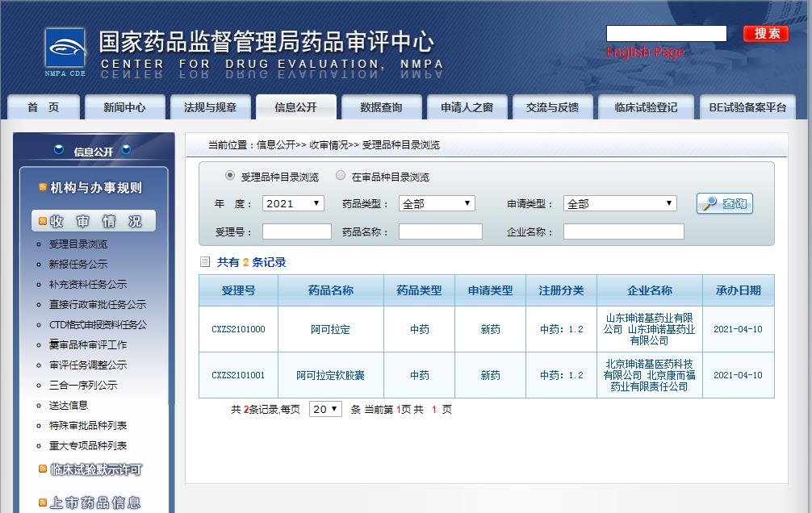Select the 受理品种目录浏览 radio button

pyautogui.click(x=230, y=176)
